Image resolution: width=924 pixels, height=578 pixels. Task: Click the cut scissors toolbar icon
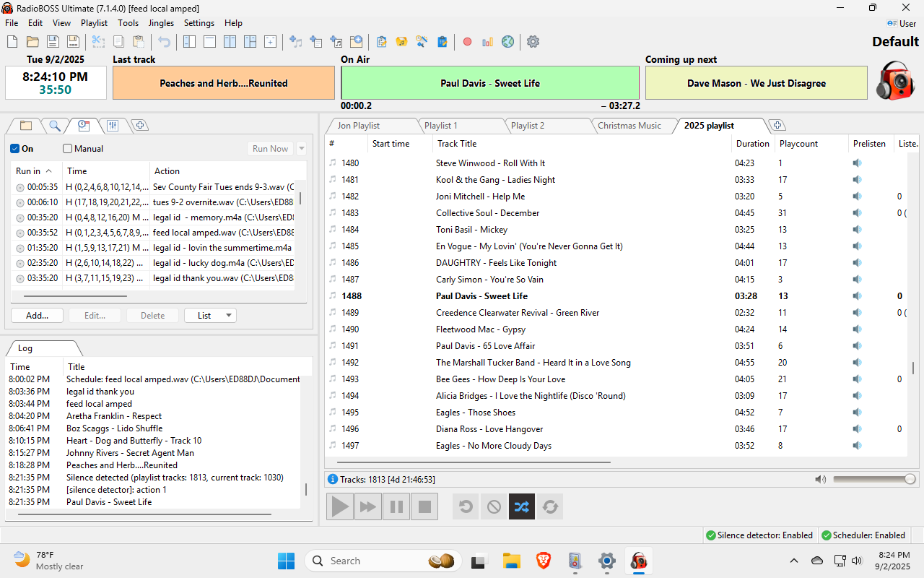pos(97,42)
